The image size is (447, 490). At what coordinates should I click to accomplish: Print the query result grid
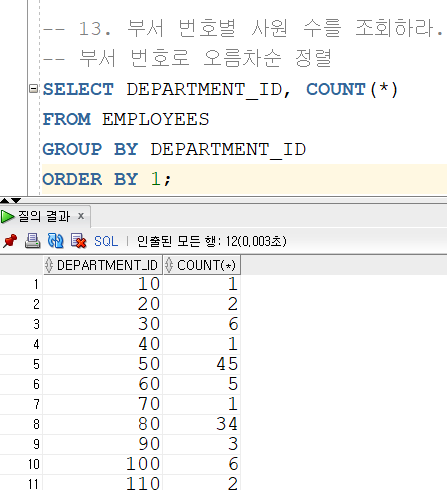click(x=33, y=241)
